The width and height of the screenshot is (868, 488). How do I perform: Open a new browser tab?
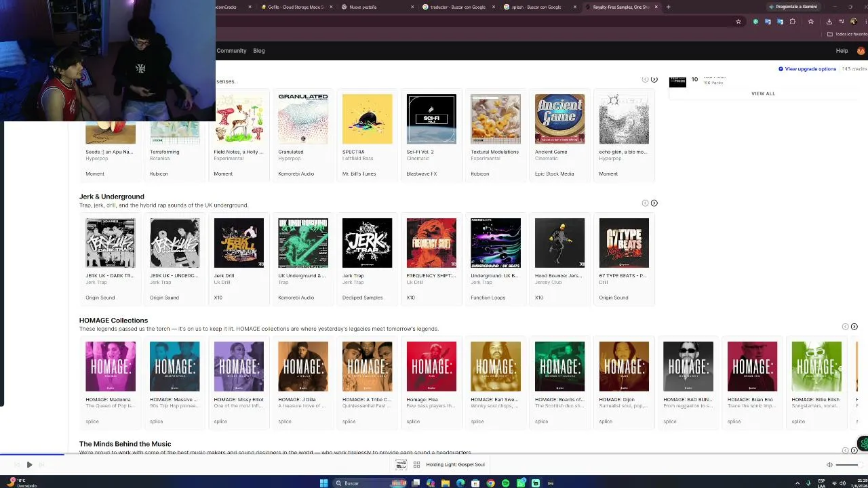pyautogui.click(x=668, y=7)
